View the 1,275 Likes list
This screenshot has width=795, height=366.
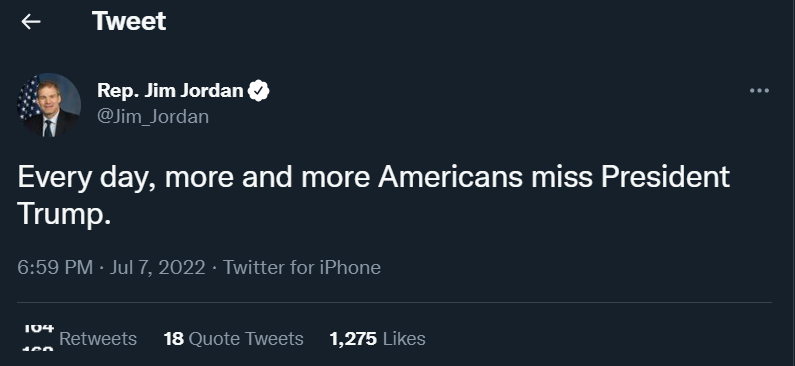tap(377, 339)
